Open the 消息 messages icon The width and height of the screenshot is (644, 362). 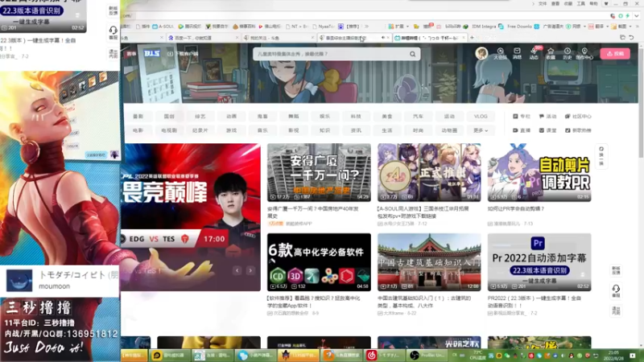(517, 54)
